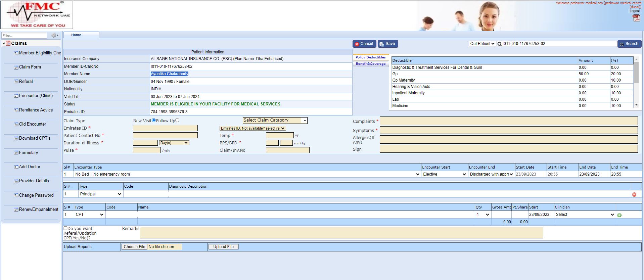Click the Complaints input field
This screenshot has height=280, width=644.
508,121
